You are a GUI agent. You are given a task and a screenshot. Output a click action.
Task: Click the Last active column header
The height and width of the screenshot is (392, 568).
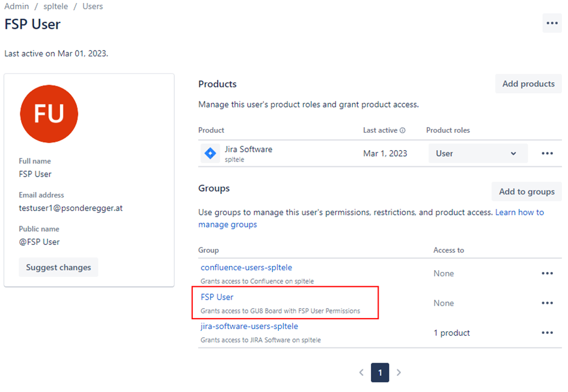(x=380, y=130)
